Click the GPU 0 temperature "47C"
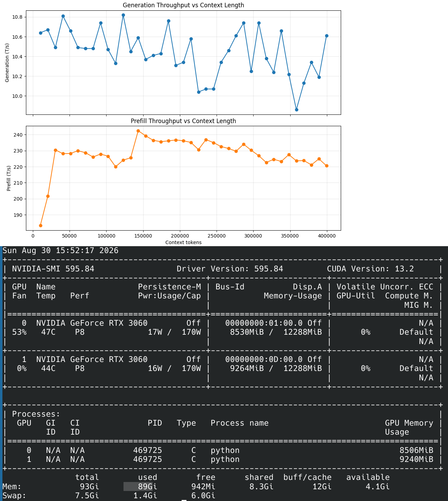 tap(48, 332)
